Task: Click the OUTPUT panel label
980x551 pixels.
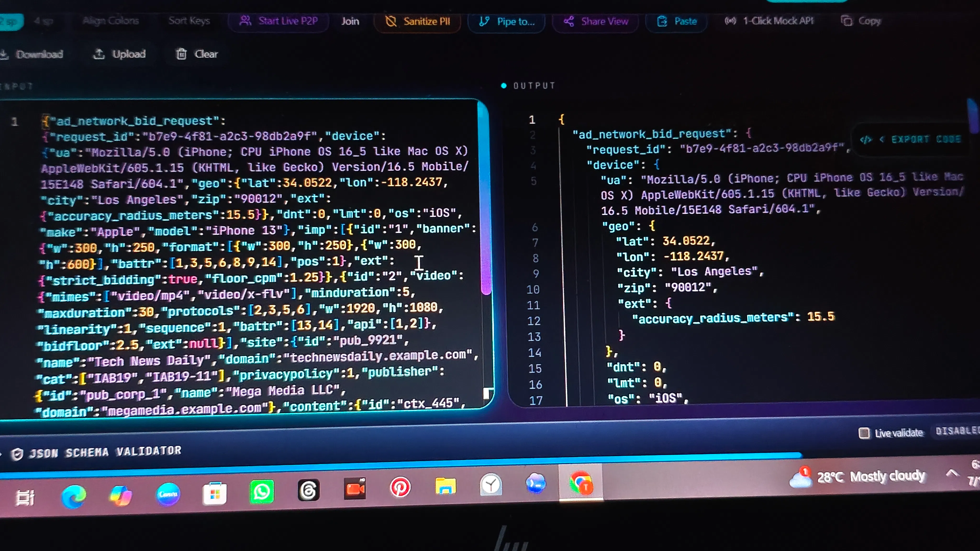Action: 534,86
